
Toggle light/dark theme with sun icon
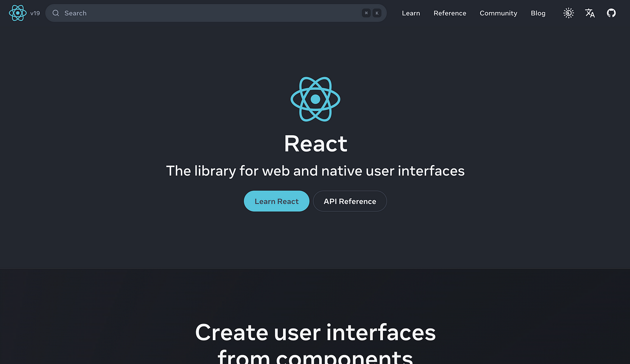click(x=569, y=13)
